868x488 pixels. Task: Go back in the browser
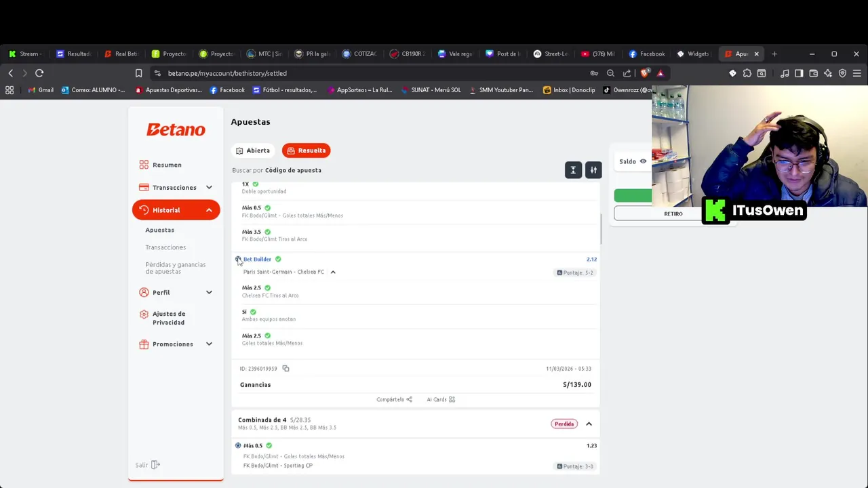pos(11,73)
